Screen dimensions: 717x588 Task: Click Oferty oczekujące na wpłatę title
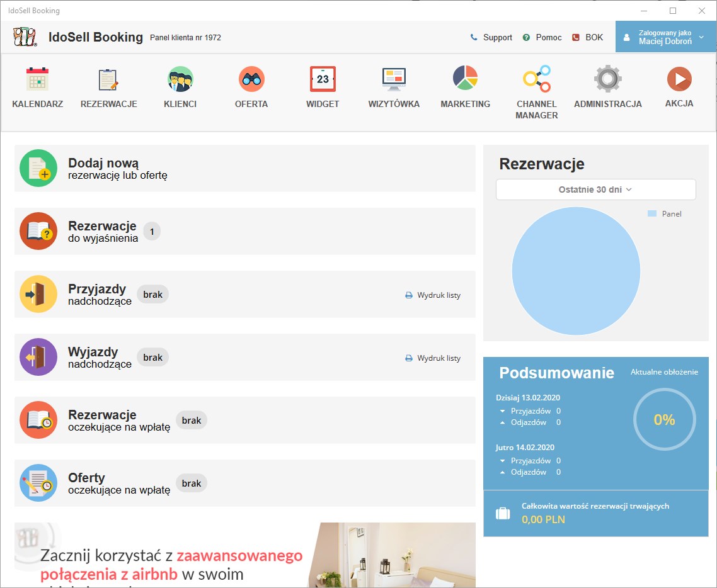119,483
